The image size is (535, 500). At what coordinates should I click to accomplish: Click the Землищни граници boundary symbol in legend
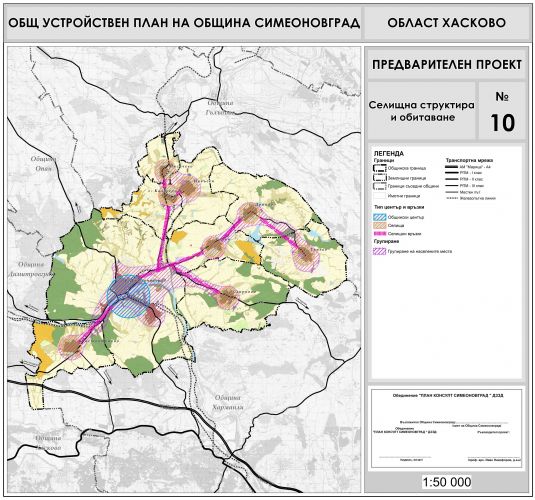tap(380, 178)
